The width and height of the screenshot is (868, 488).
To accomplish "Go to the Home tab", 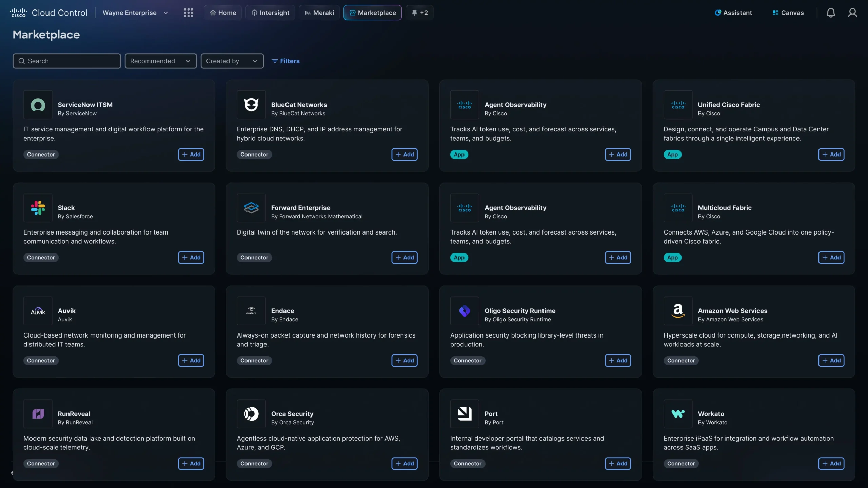I will point(223,13).
